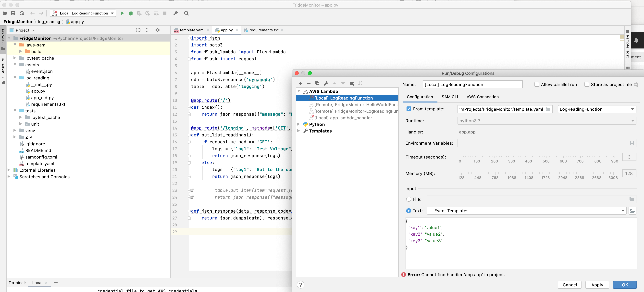
Task: Cancel the Run/Debug Configurations dialog
Action: (x=570, y=285)
